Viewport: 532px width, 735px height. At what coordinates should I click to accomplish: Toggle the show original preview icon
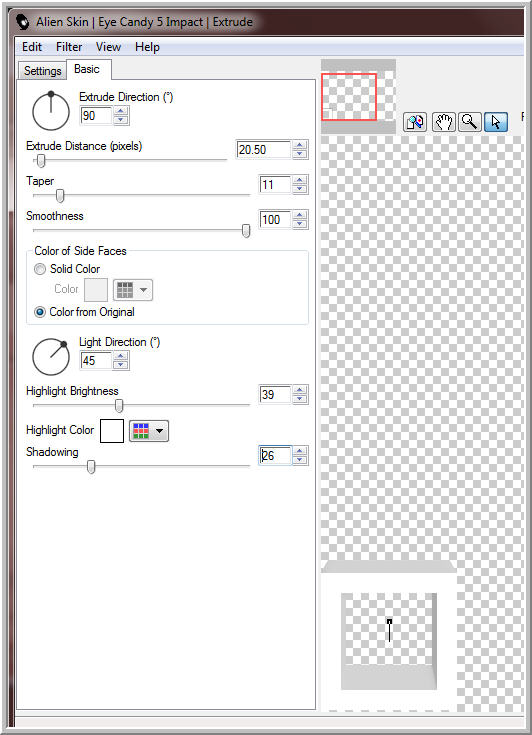tap(415, 122)
